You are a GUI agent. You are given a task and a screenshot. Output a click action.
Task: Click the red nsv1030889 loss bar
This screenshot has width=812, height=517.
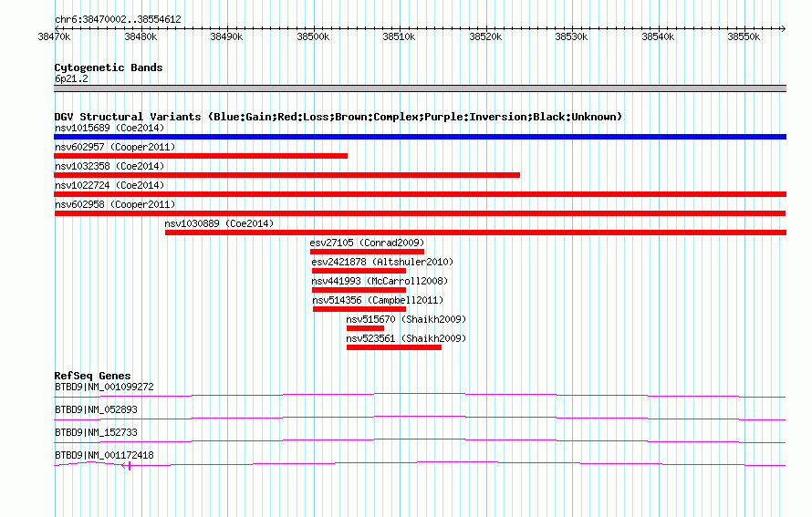(476, 233)
